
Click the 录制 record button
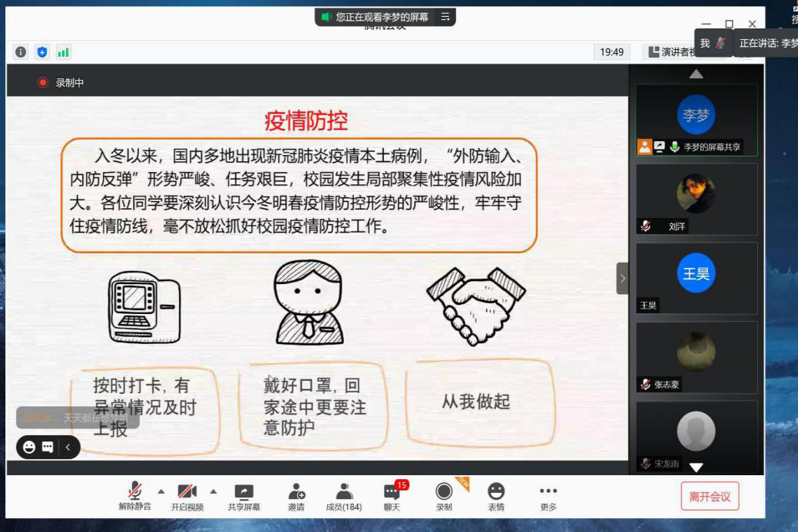pyautogui.click(x=444, y=496)
